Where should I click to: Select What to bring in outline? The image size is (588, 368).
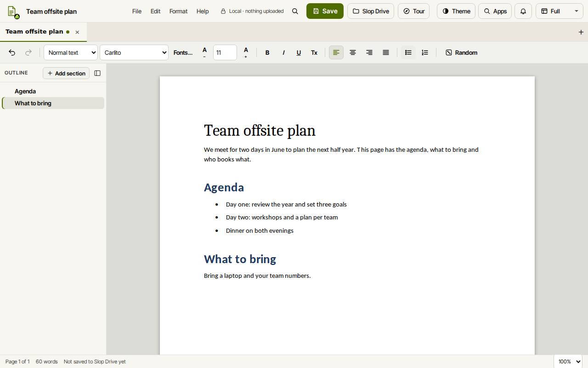(x=53, y=103)
